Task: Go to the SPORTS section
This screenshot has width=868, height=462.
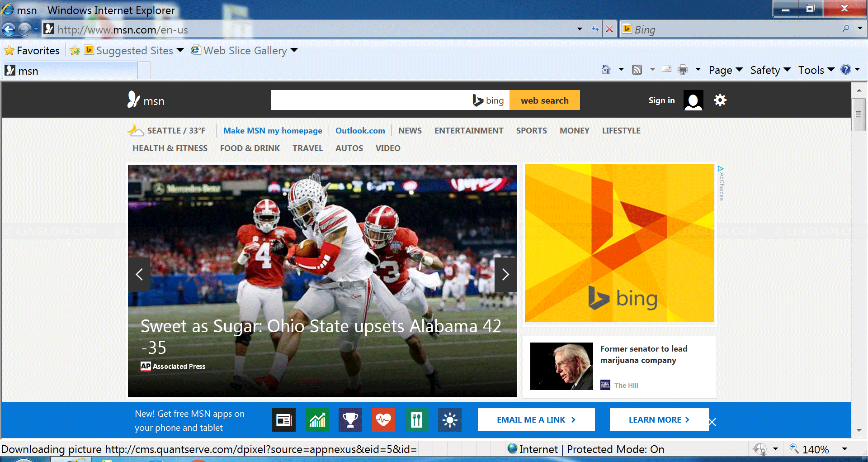Action: tap(532, 130)
